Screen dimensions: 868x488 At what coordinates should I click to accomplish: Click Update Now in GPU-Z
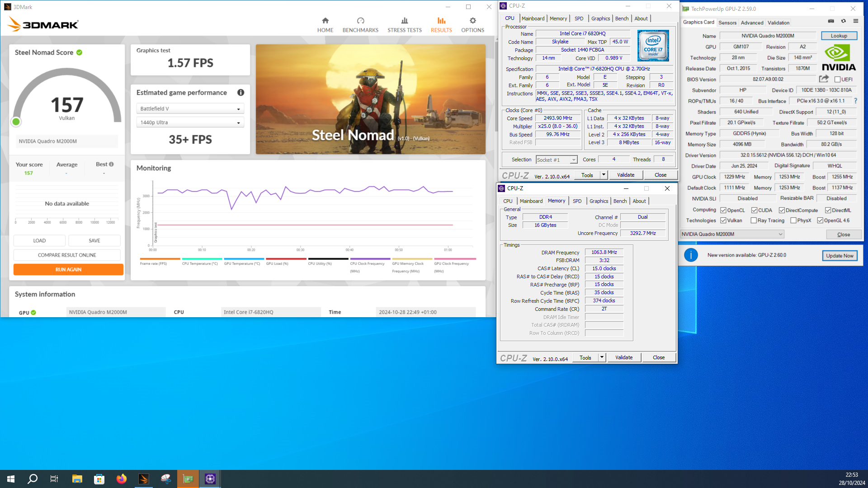tap(840, 256)
